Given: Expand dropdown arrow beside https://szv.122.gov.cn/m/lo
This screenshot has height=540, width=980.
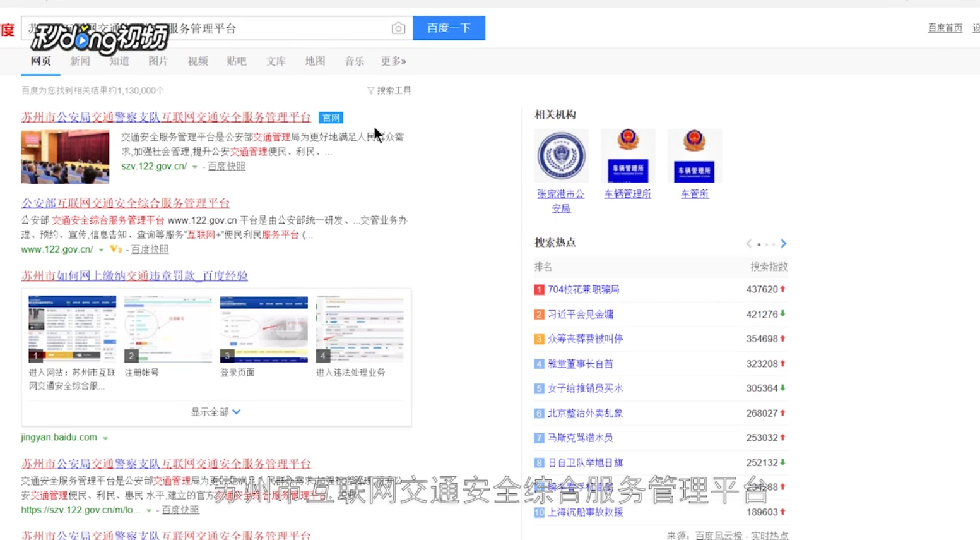Looking at the screenshot, I should [149, 510].
